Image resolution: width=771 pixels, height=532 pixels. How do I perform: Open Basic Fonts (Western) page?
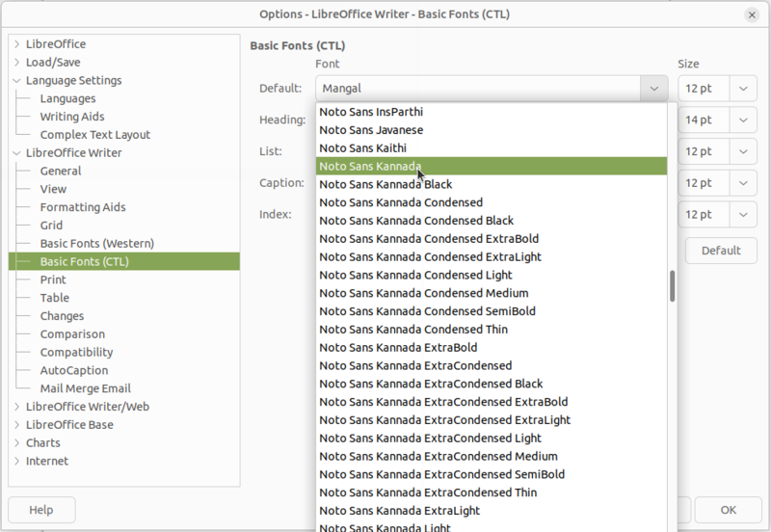pyautogui.click(x=97, y=244)
